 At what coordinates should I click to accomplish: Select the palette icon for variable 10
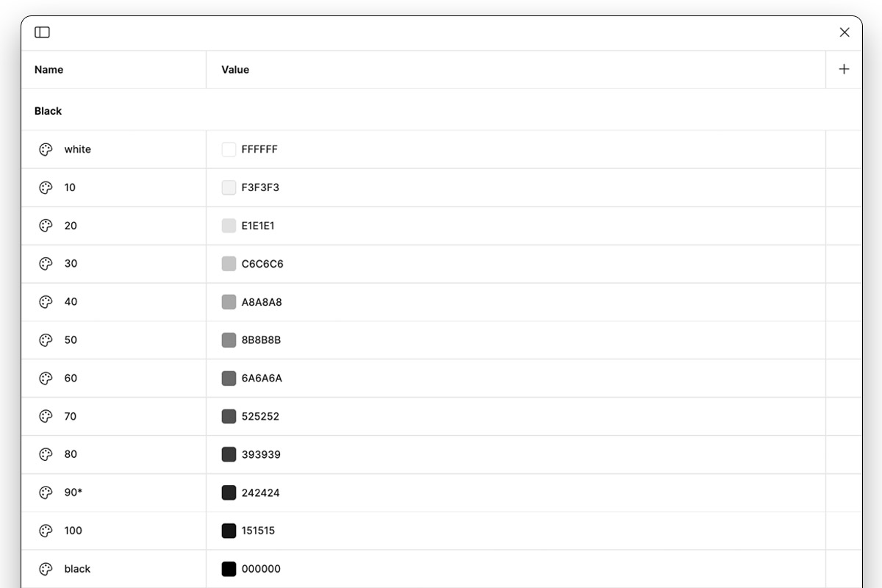click(46, 187)
